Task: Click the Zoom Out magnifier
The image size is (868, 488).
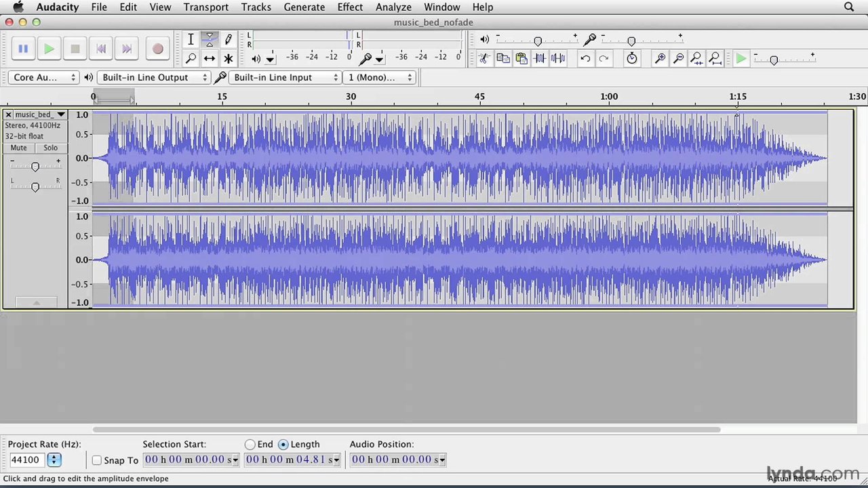Action: pyautogui.click(x=677, y=58)
